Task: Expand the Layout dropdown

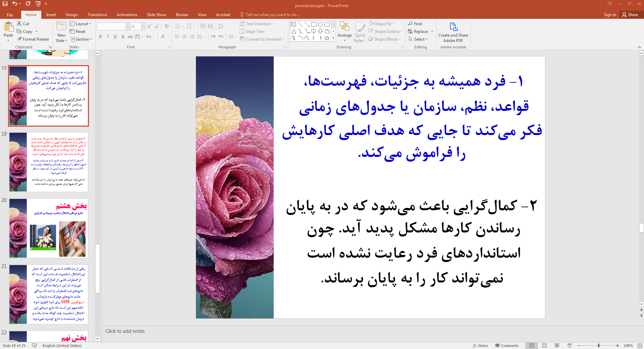Action: click(80, 24)
